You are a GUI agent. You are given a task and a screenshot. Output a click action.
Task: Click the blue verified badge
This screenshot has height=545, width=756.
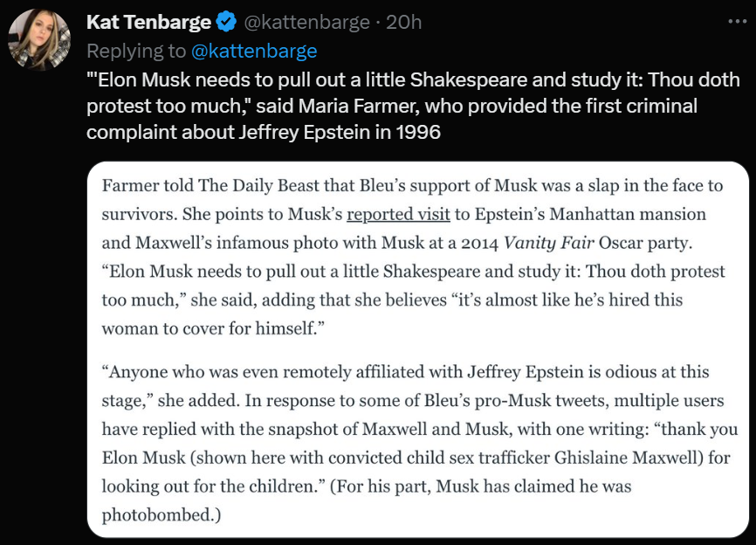pos(226,23)
